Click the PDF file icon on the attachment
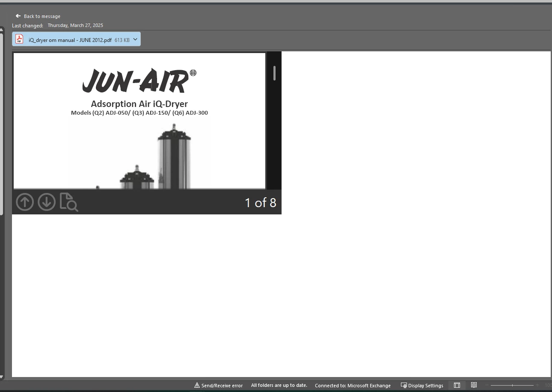The height and width of the screenshot is (392, 552). tap(19, 39)
